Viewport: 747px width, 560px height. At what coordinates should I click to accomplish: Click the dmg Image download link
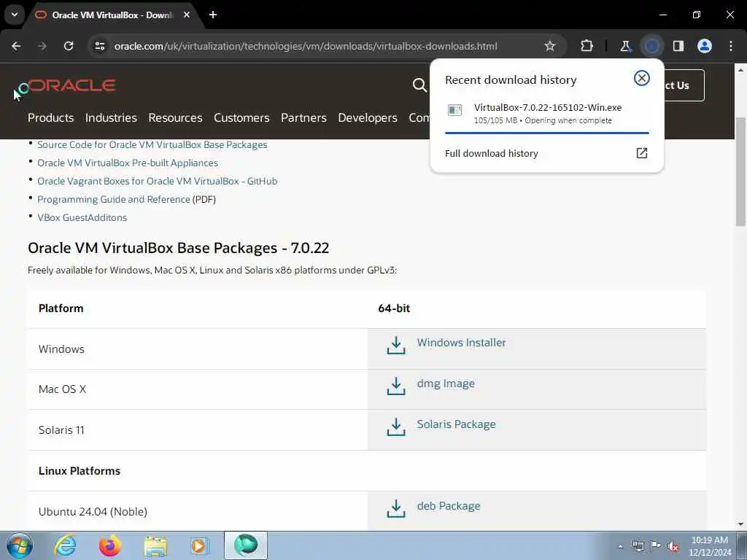(446, 384)
